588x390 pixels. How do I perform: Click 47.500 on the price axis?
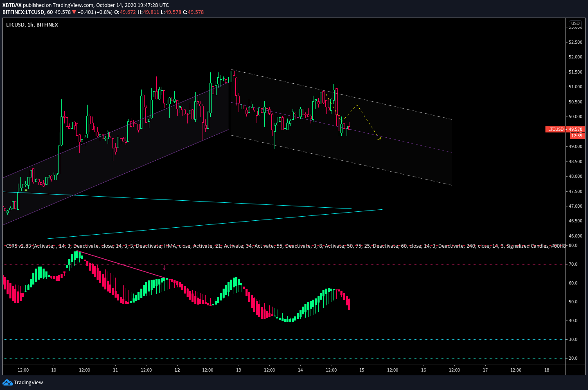tap(575, 191)
